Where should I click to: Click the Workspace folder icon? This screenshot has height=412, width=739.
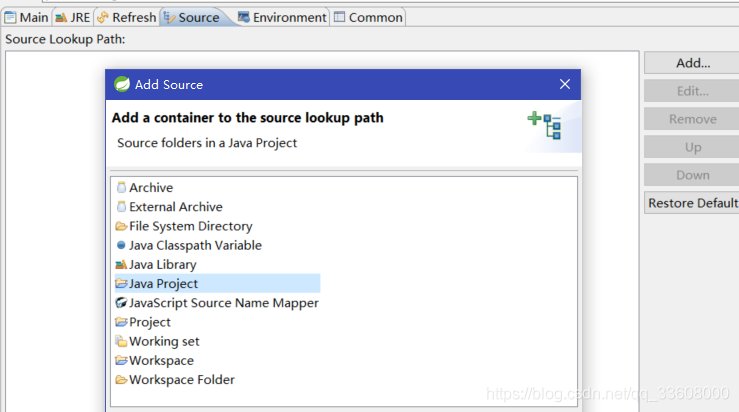point(121,361)
